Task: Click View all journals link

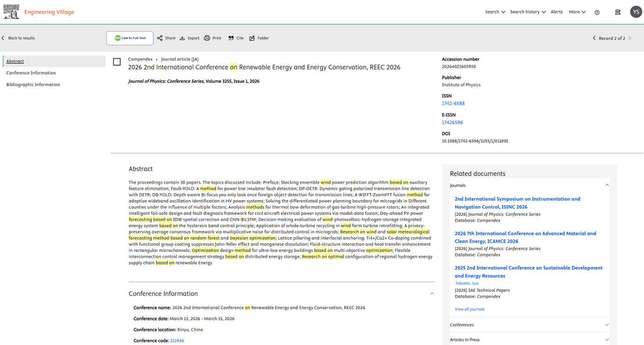Action: [470, 309]
